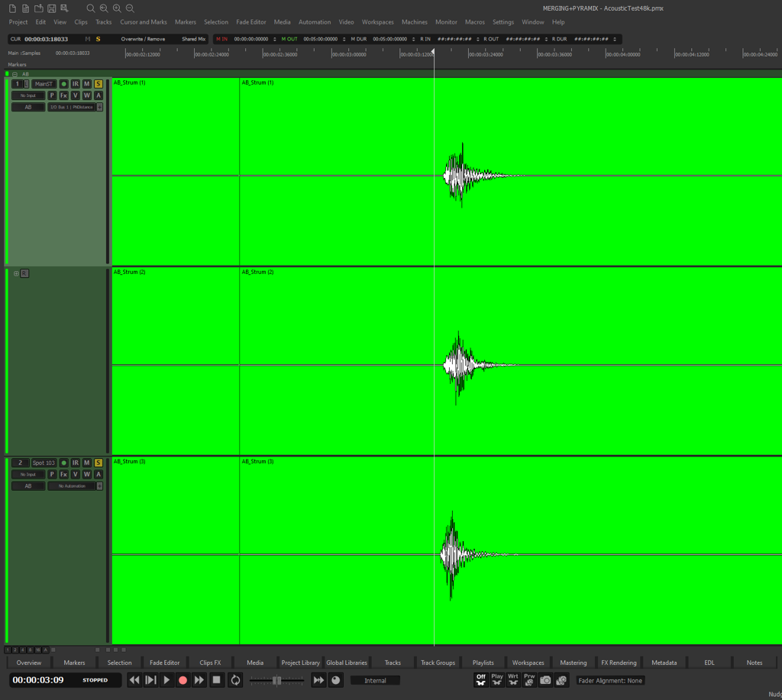The height and width of the screenshot is (700, 782).
Task: Click the playhead cursor on timeline ruler
Action: pyautogui.click(x=434, y=52)
